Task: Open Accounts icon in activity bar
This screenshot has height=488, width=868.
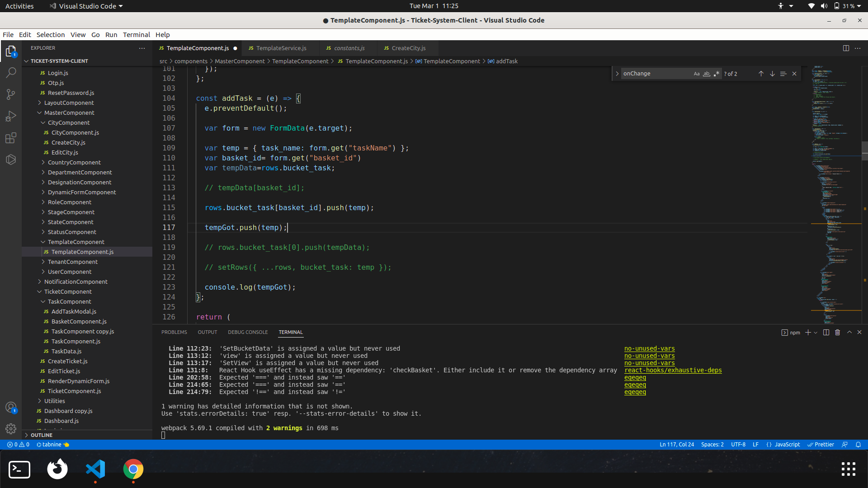Action: pyautogui.click(x=11, y=407)
